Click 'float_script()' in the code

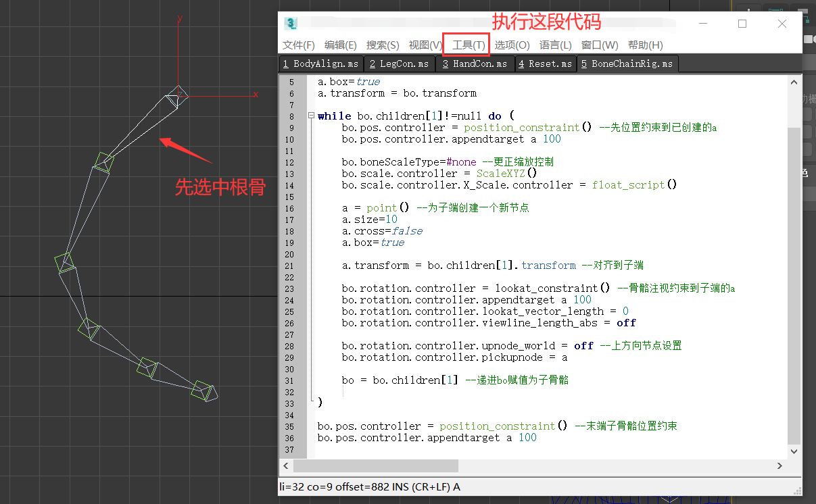(635, 185)
